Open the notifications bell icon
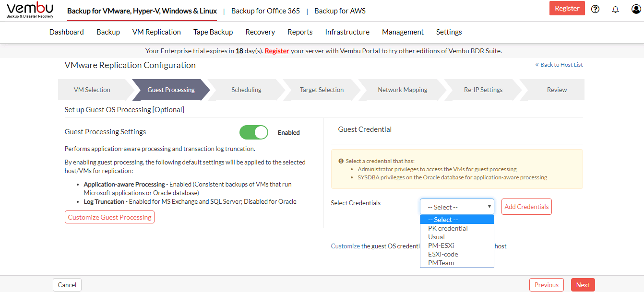This screenshot has height=292, width=644. (x=616, y=9)
